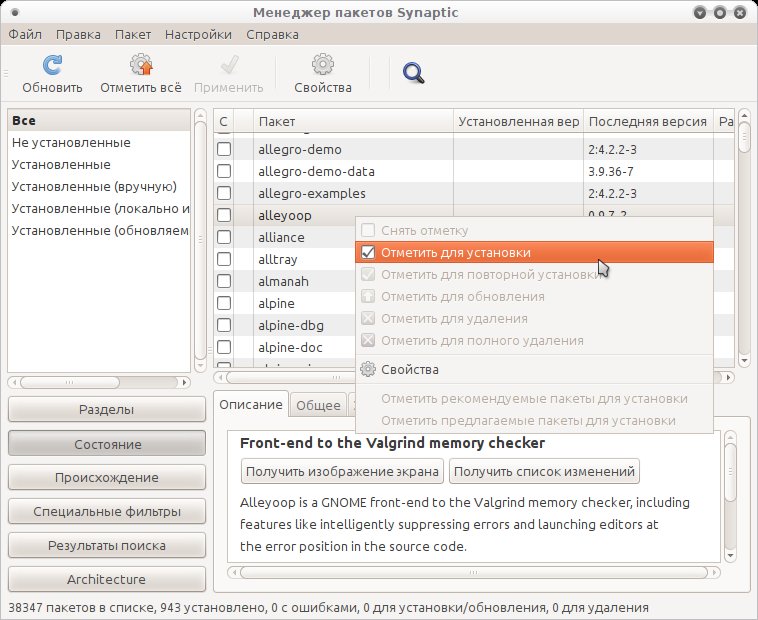758x620 pixels.
Task: Tick the alleyoop status checkbox
Action: tap(224, 215)
